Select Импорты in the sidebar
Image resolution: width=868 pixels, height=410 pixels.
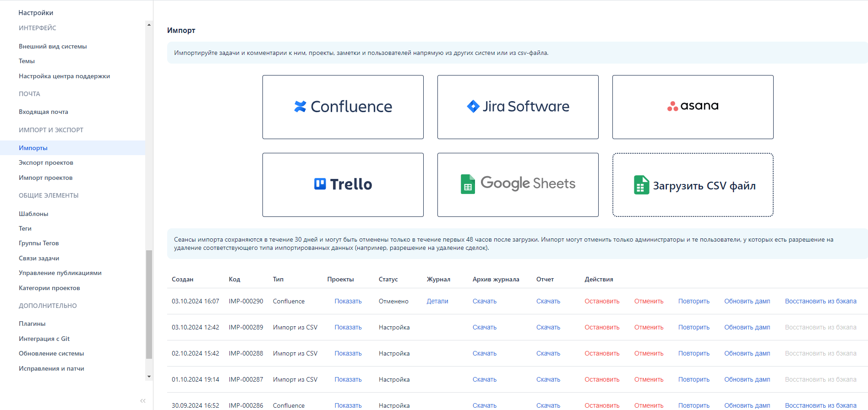(x=72, y=148)
